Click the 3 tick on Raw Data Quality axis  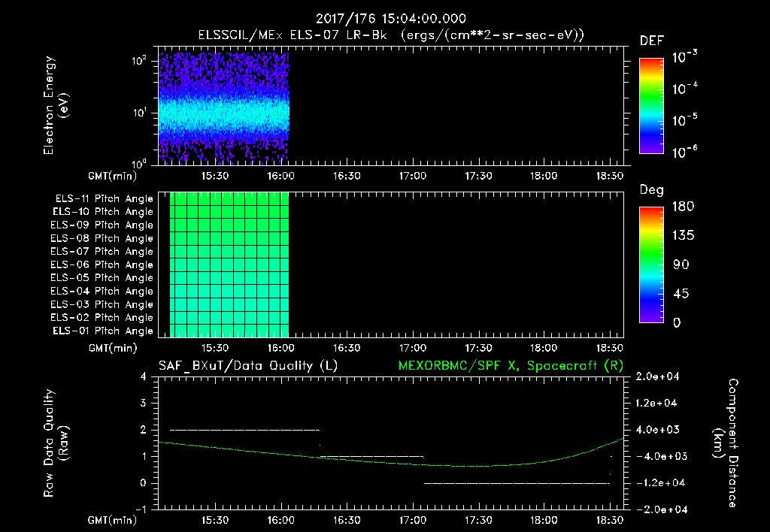click(144, 404)
